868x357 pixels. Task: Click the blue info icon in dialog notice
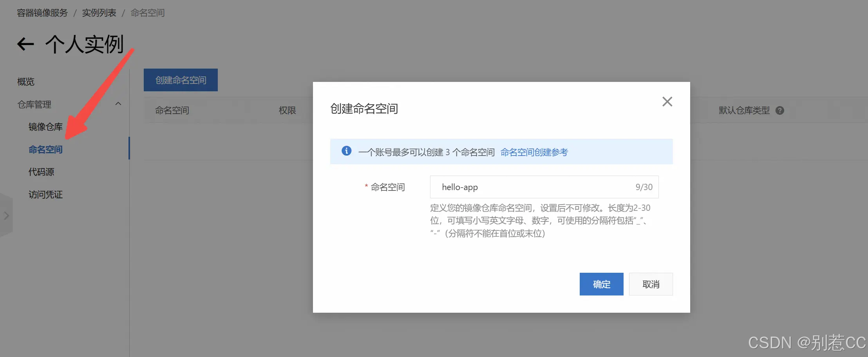tap(346, 151)
